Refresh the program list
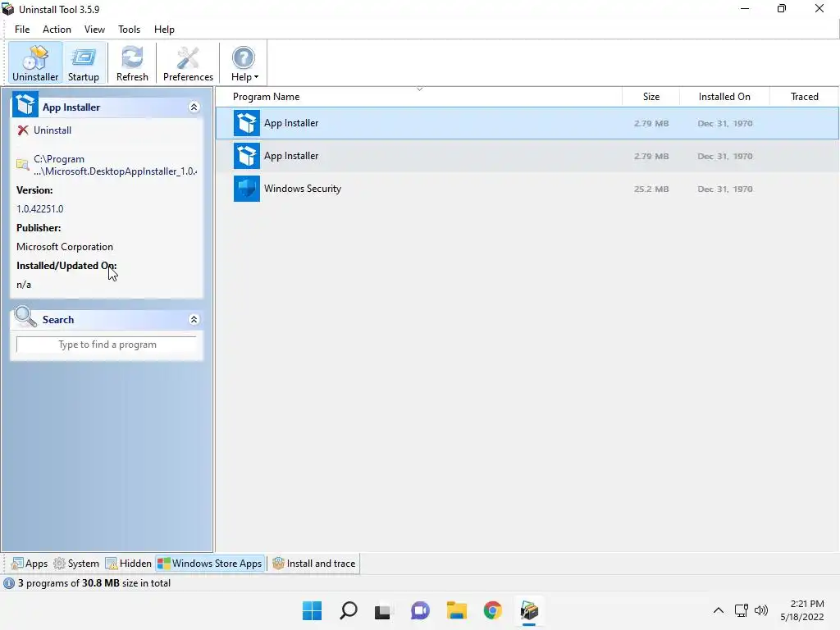Screen dimensions: 840x630 tap(132, 63)
